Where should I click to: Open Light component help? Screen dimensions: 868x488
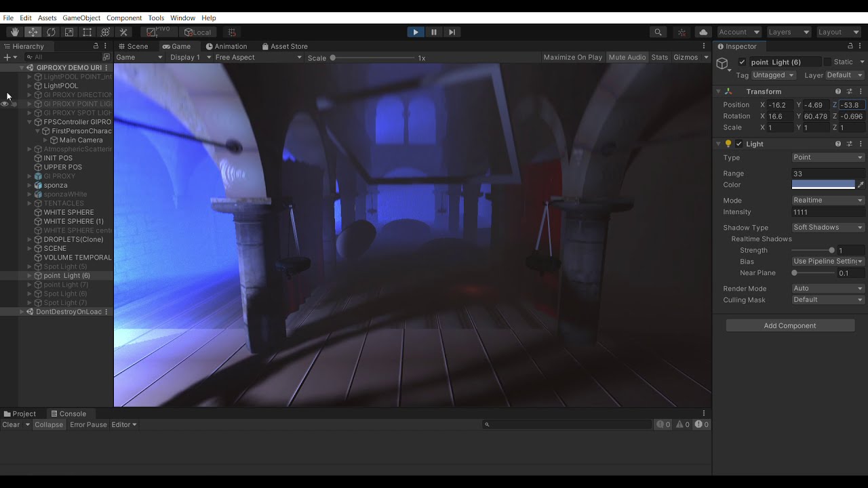pos(838,144)
